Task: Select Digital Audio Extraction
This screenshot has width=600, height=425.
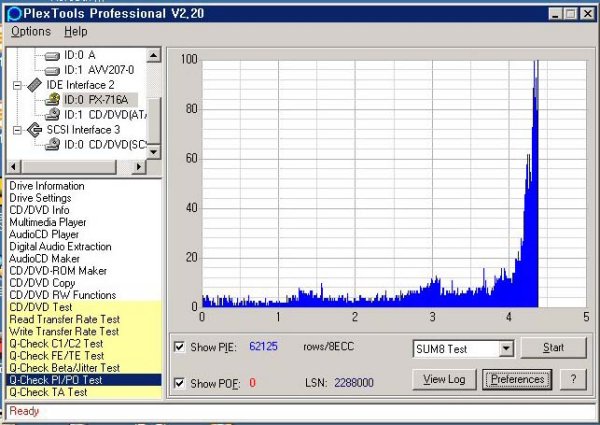Action: click(60, 247)
